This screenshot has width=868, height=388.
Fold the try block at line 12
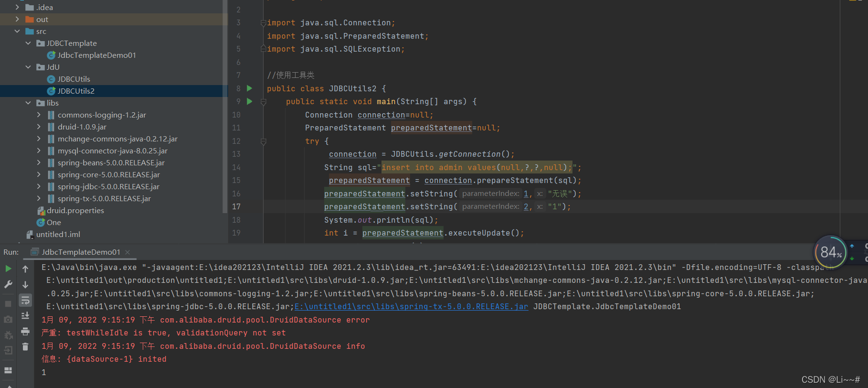(x=263, y=141)
